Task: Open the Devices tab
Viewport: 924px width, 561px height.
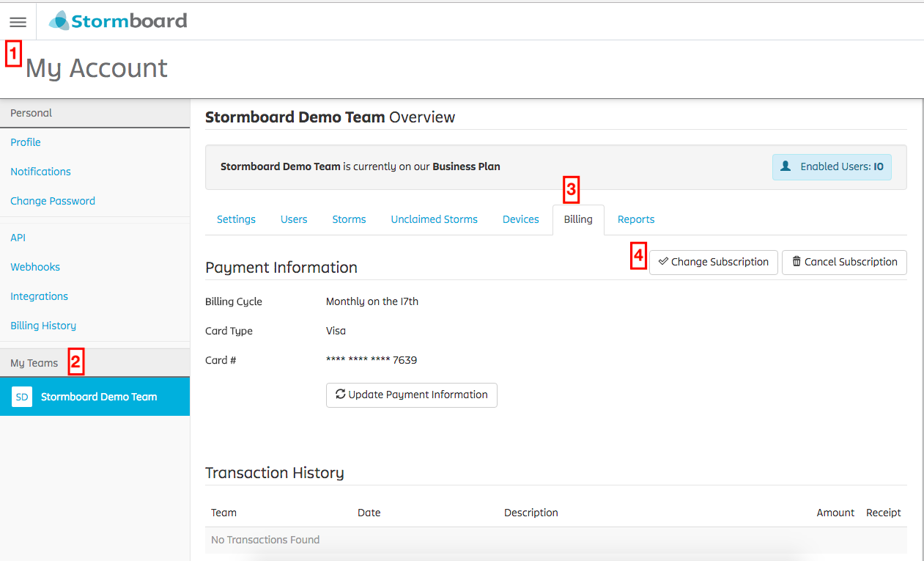Action: pyautogui.click(x=521, y=219)
